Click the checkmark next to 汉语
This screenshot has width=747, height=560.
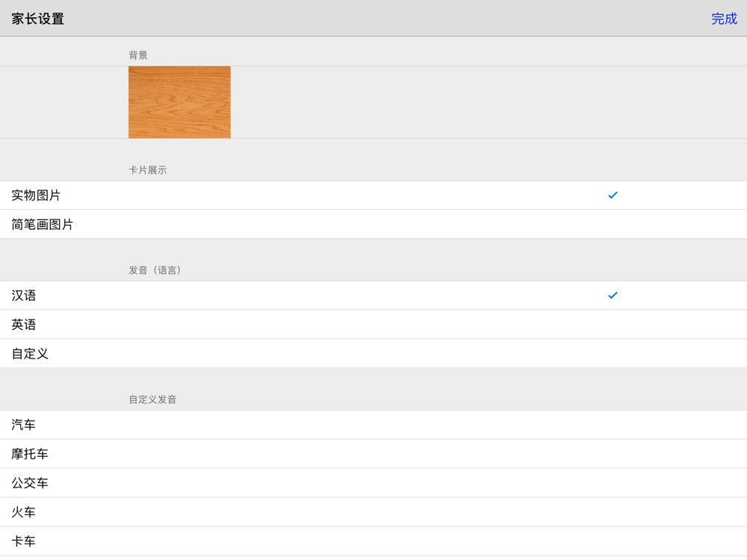click(613, 295)
